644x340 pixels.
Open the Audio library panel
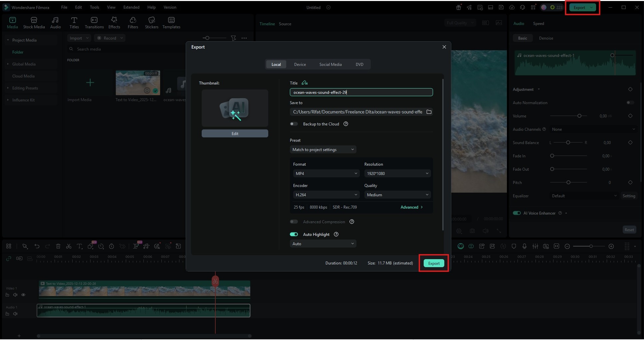pyautogui.click(x=55, y=22)
